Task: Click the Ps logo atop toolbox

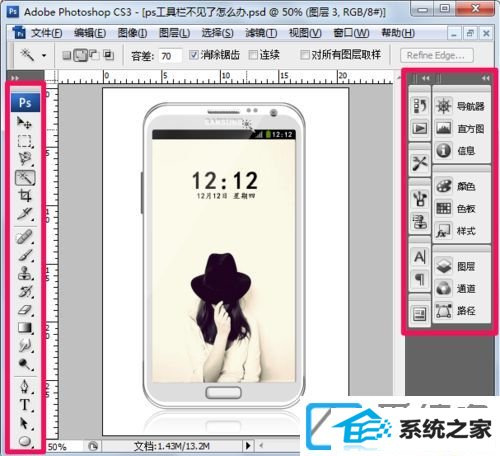Action: click(25, 102)
